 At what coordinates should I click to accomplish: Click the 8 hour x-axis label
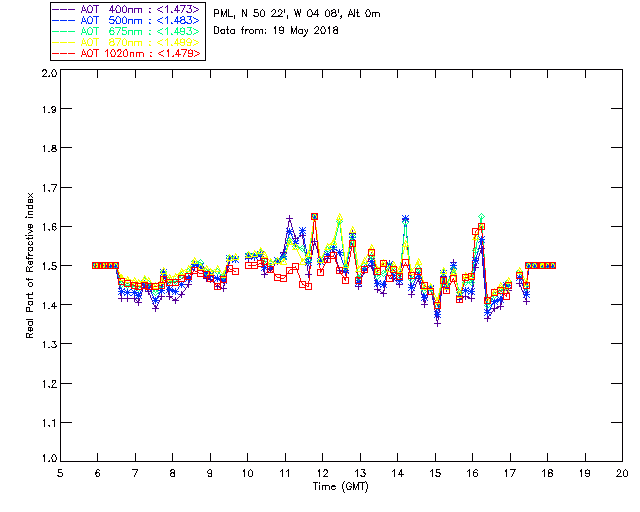coord(173,473)
